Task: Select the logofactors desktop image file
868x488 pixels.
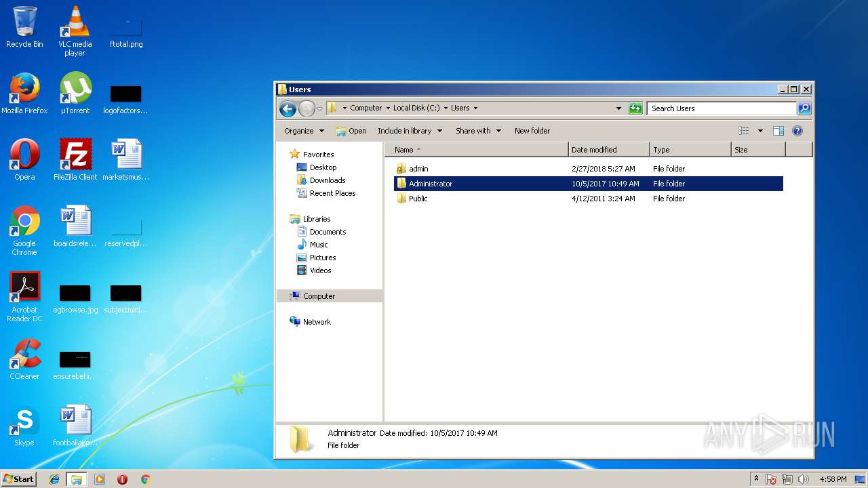Action: (126, 99)
